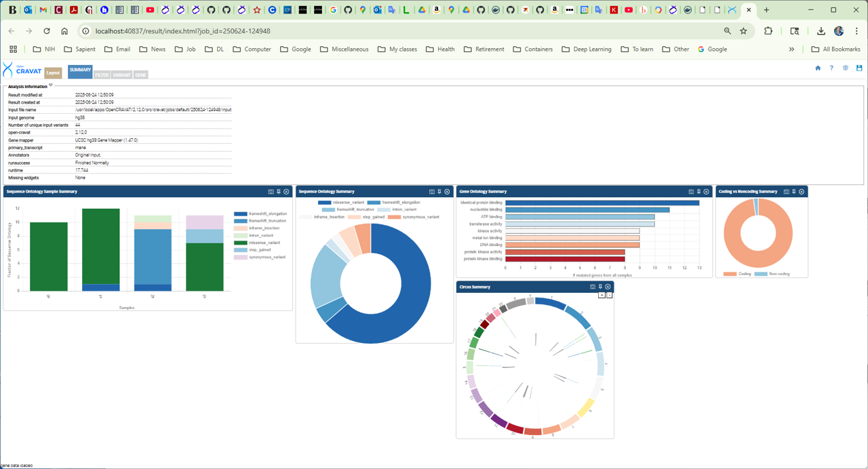Open the Chrome bookmarks overflow chevron
This screenshot has width=868, height=469.
pos(791,49)
